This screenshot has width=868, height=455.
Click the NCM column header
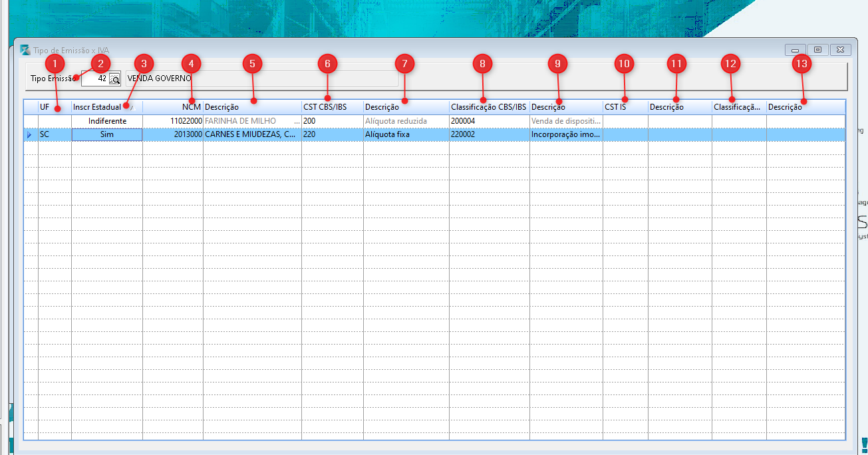(x=173, y=107)
